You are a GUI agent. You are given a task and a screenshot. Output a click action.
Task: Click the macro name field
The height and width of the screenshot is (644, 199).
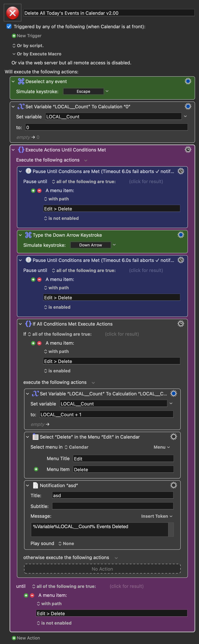coord(109,13)
